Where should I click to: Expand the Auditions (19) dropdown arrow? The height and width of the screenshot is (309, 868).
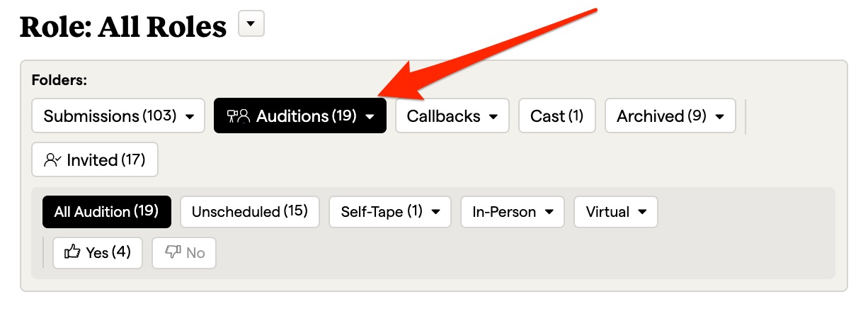370,117
